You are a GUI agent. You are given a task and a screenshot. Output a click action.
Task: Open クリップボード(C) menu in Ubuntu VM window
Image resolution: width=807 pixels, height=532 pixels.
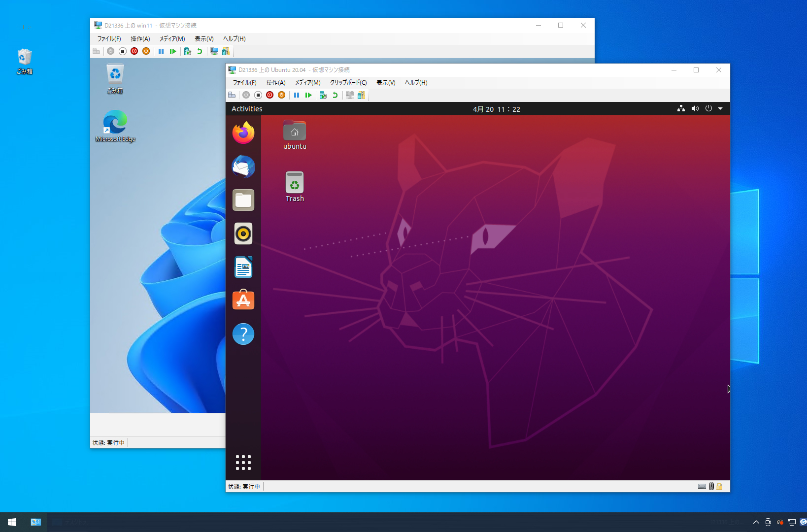tap(348, 83)
